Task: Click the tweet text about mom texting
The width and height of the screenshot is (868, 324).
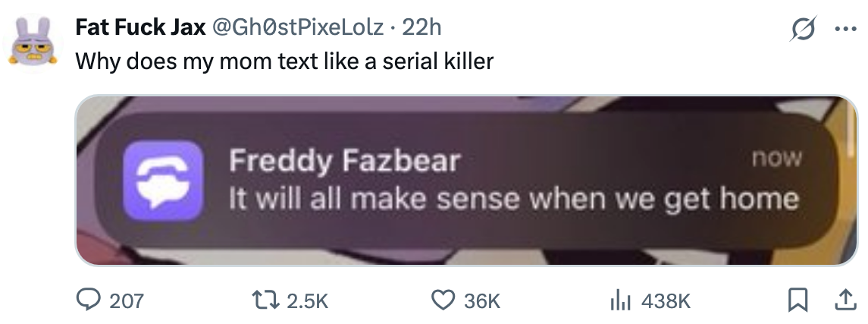Action: pyautogui.click(x=284, y=61)
